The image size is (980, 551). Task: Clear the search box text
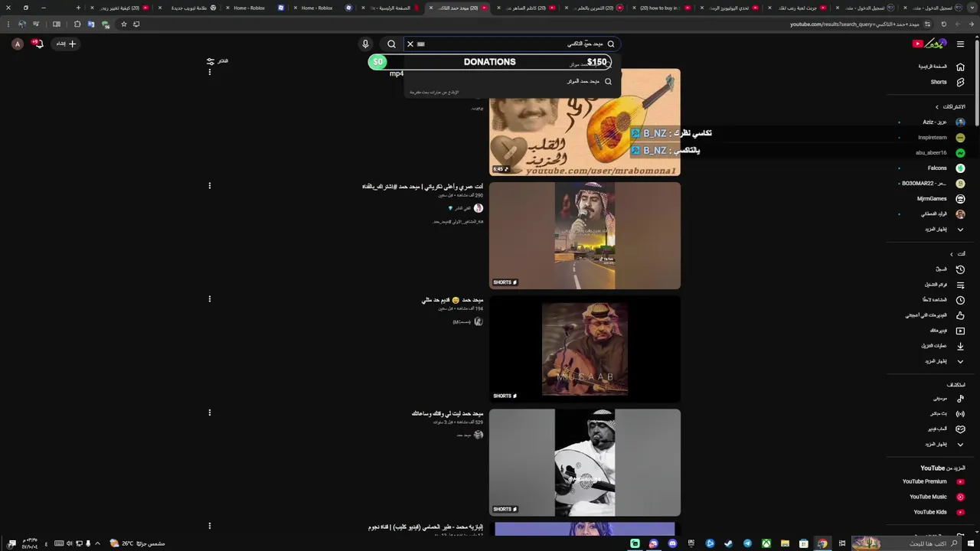click(x=410, y=44)
